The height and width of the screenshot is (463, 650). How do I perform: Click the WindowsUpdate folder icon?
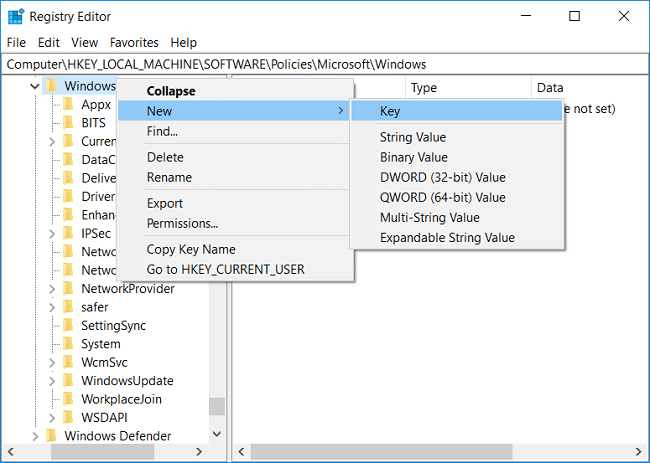tap(67, 381)
